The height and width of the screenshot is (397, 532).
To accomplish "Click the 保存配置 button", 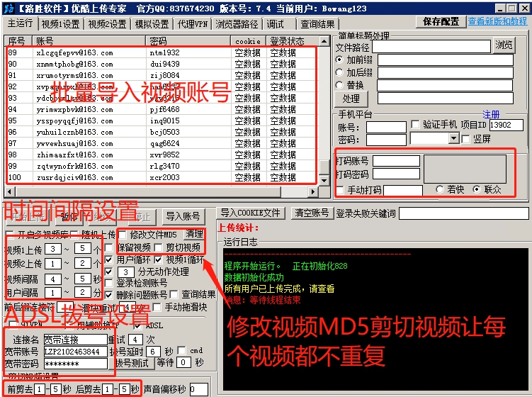I will click(441, 22).
